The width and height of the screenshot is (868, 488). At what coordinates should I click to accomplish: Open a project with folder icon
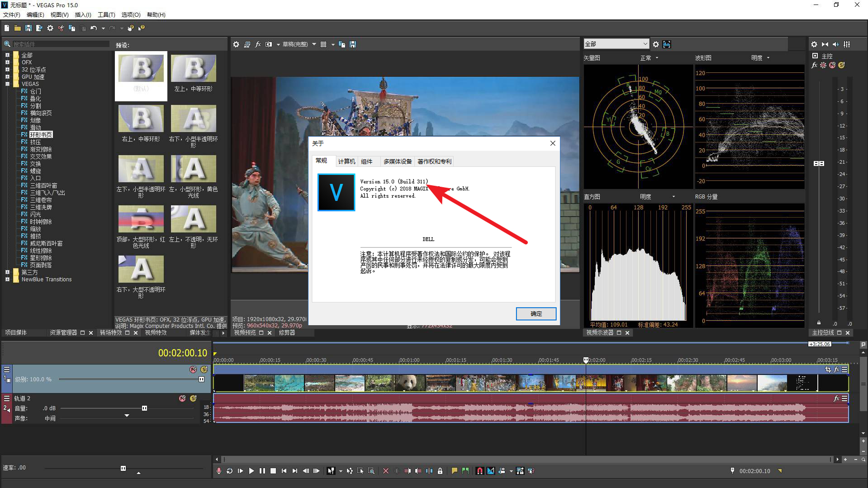[x=18, y=28]
